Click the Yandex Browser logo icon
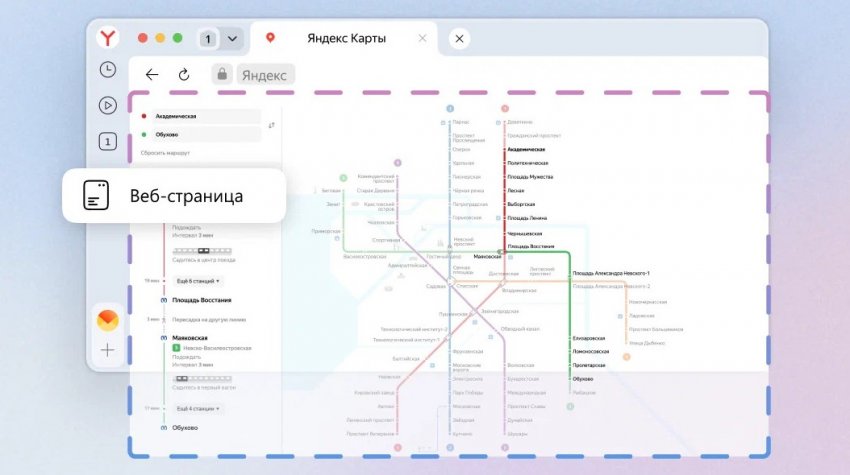 tap(108, 39)
